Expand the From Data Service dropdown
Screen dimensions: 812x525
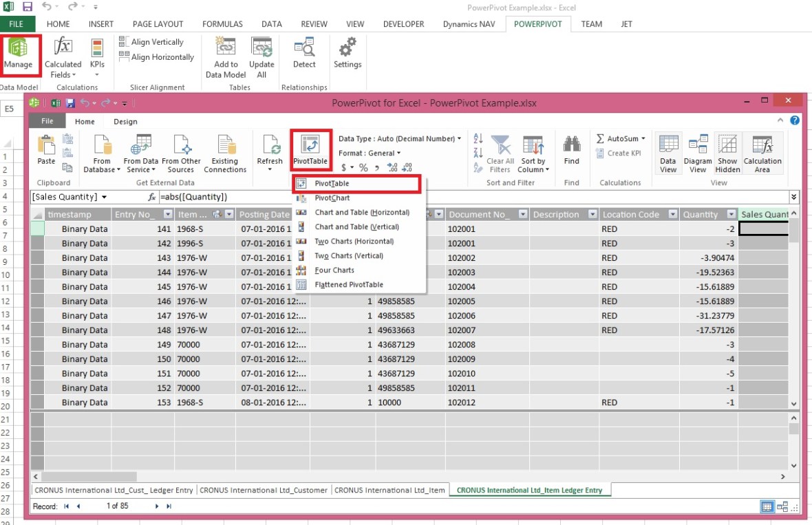point(140,153)
